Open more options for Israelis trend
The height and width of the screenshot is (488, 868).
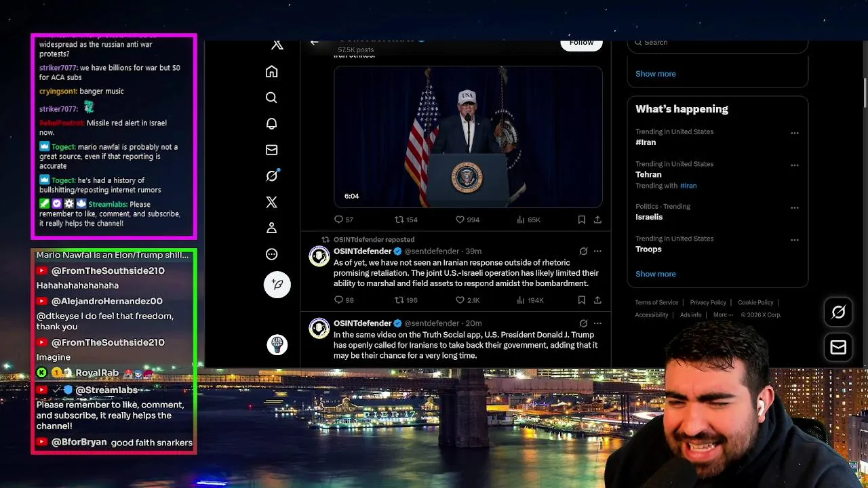tap(795, 207)
